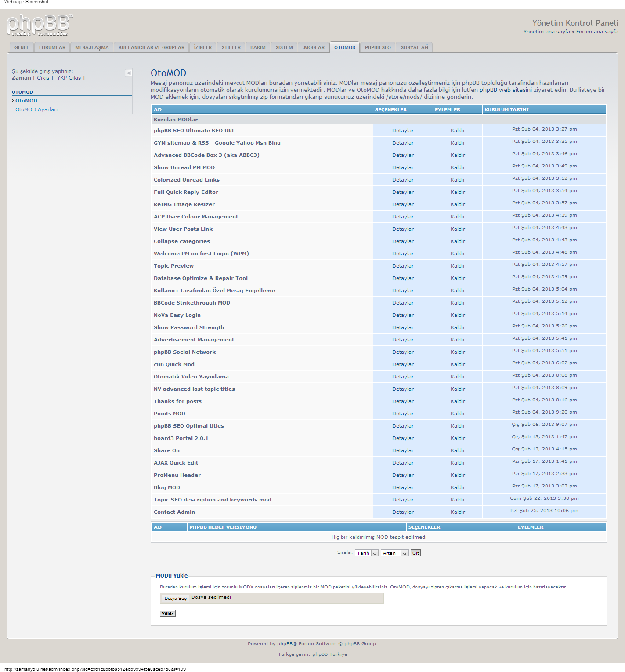625x672 pixels.
Task: View Detaylar for Points MOD
Action: click(403, 414)
